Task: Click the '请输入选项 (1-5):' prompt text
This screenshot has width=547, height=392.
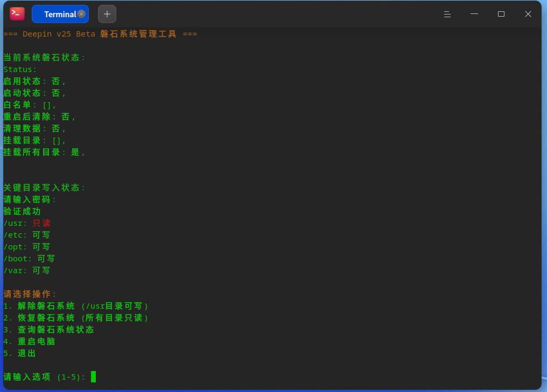Action: tap(44, 377)
